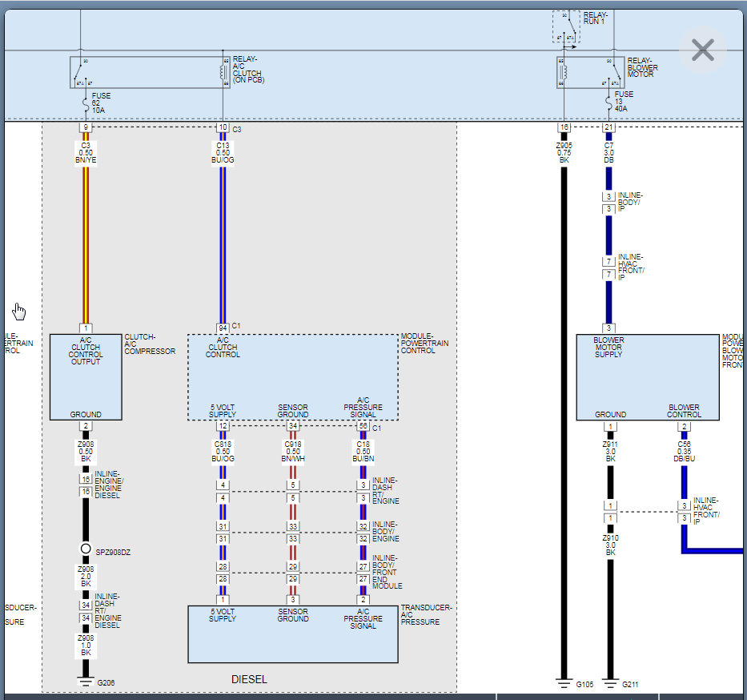Click the G105 ground symbol
Image resolution: width=747 pixels, height=700 pixels.
pyautogui.click(x=564, y=683)
